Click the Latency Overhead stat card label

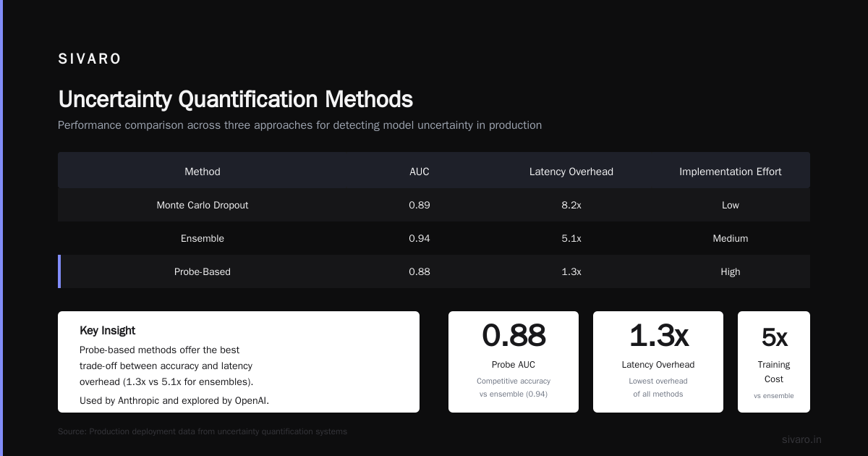pos(658,365)
